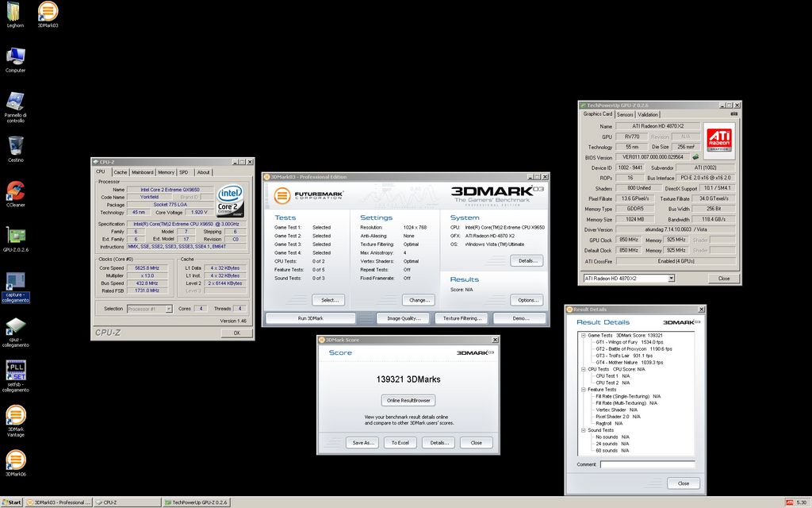The image size is (812, 508).
Task: Switch to CPU-Z in the taskbar
Action: pos(128,502)
